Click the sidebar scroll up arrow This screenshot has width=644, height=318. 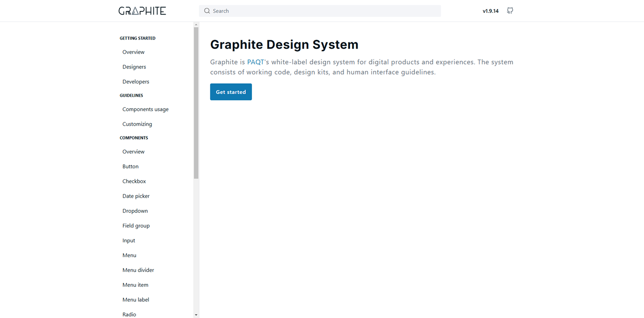(196, 25)
